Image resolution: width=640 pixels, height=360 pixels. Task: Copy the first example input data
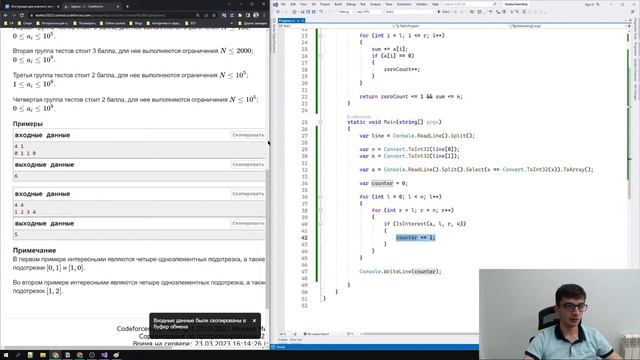pos(248,135)
